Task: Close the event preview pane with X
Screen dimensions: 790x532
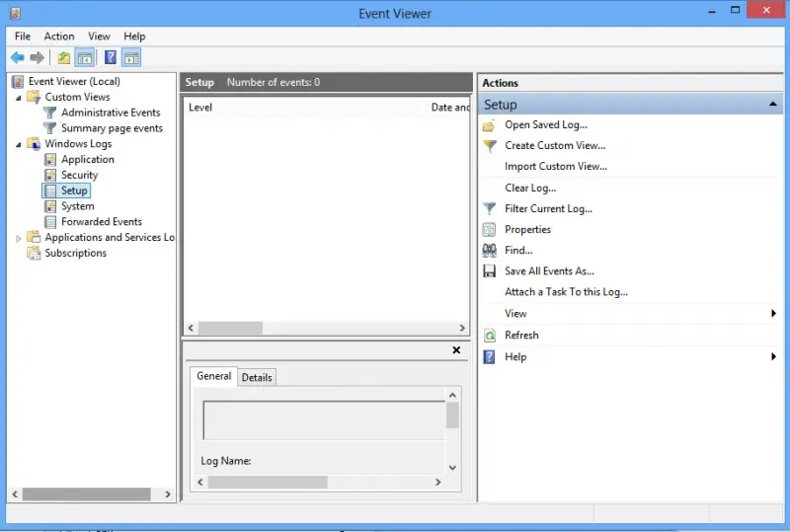Action: (456, 350)
